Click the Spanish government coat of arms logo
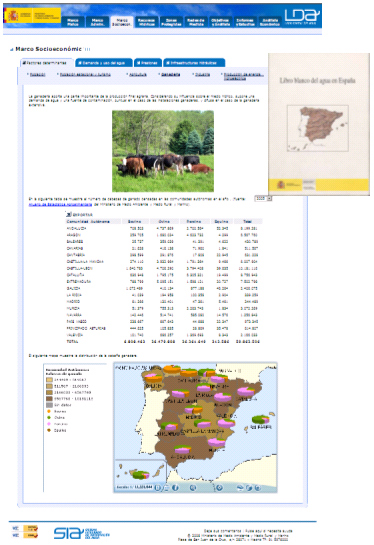The width and height of the screenshot is (374, 545). 13,16
